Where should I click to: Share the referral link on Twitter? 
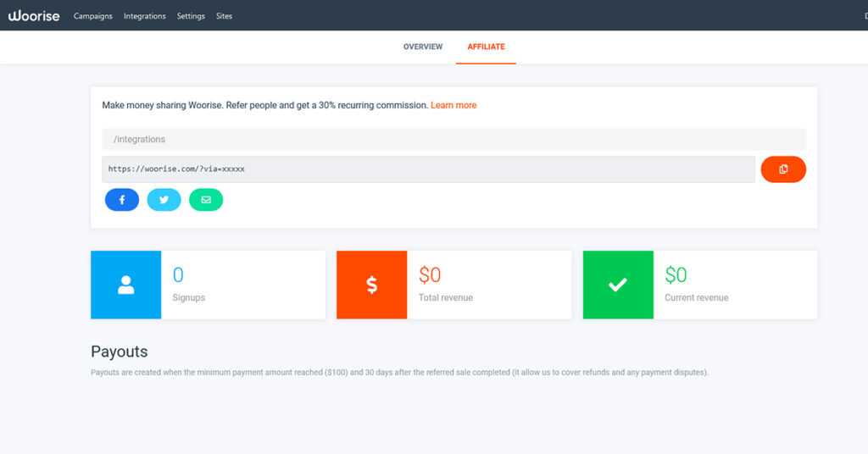(x=164, y=200)
